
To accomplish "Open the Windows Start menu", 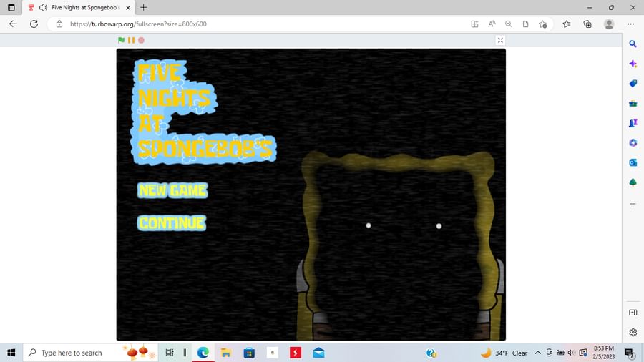I will tap(11, 353).
